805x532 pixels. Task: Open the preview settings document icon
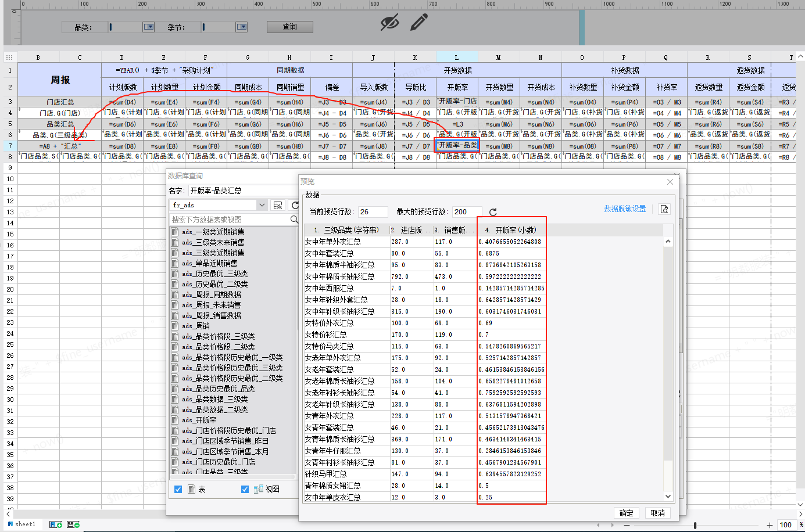pyautogui.click(x=664, y=209)
